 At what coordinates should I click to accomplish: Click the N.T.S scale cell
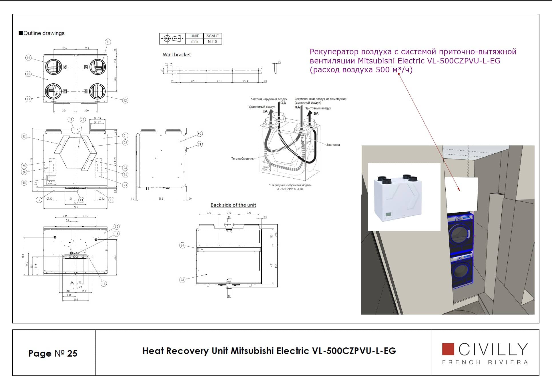click(x=212, y=41)
